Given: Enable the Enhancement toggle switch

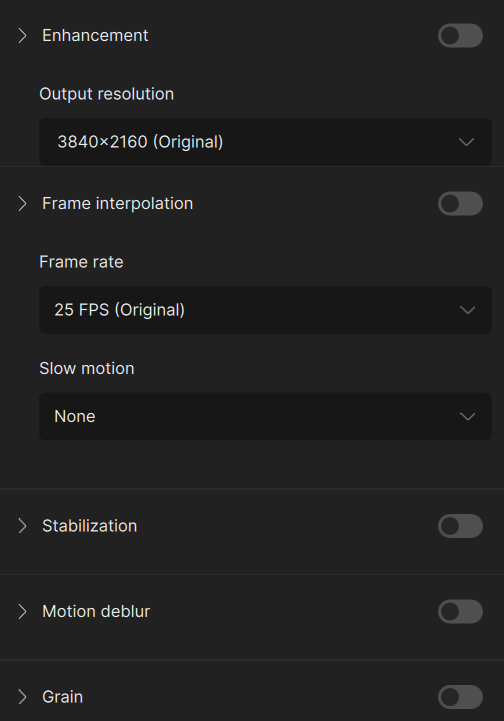Looking at the screenshot, I should pos(460,35).
